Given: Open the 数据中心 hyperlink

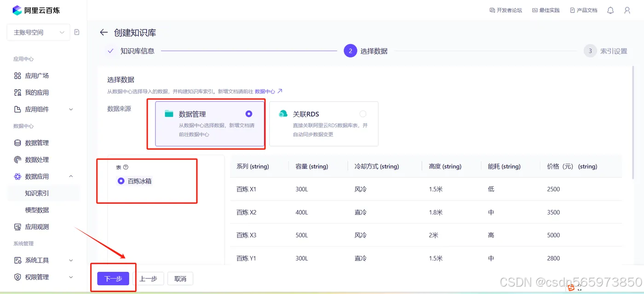Looking at the screenshot, I should tap(269, 92).
